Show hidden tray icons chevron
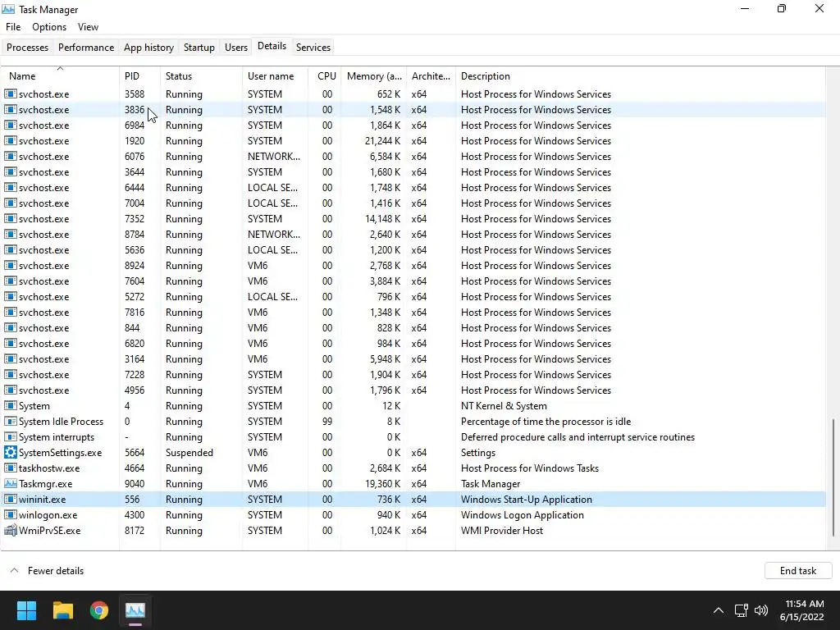840x630 pixels. point(719,610)
